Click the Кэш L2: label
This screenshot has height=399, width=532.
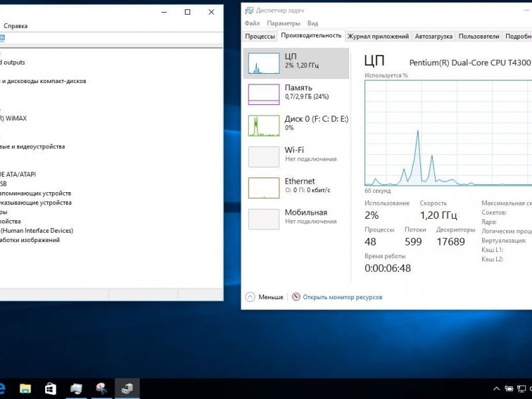[492, 259]
